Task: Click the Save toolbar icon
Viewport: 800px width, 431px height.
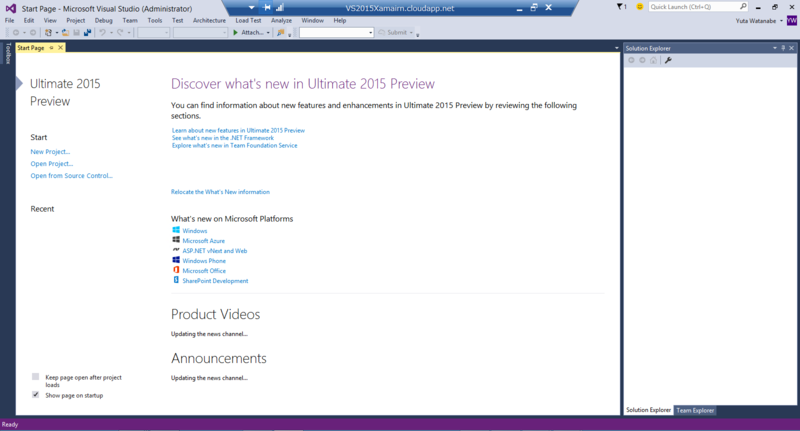Action: 77,33
